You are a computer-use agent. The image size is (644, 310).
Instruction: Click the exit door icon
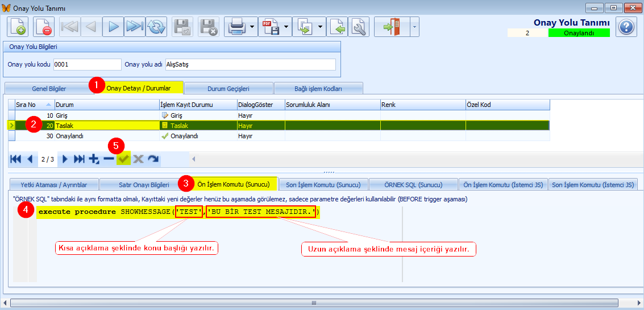(392, 27)
